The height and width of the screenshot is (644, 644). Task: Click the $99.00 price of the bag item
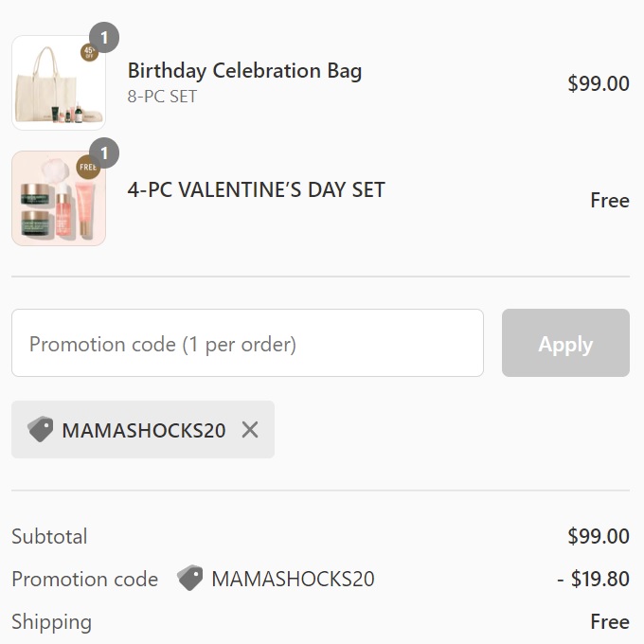click(598, 83)
